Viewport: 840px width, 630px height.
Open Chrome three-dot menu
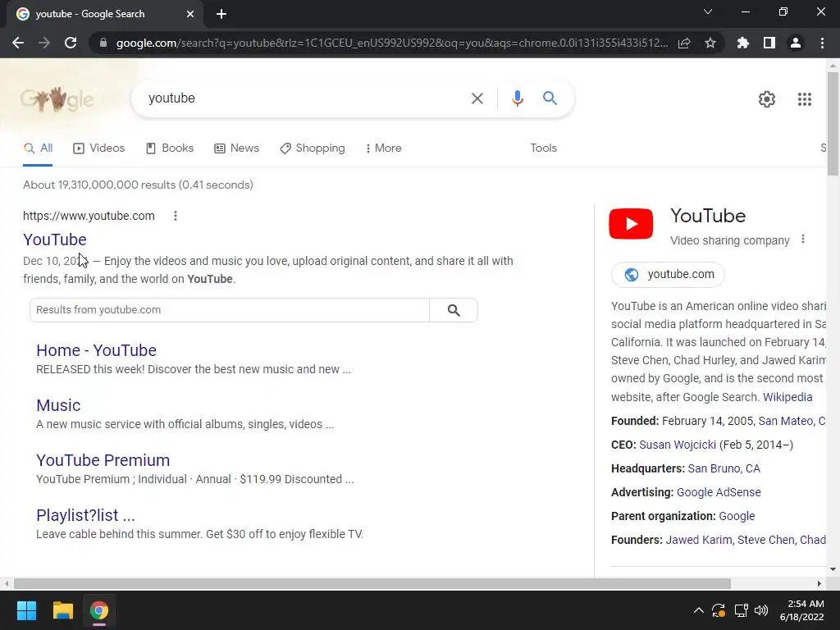[x=822, y=43]
